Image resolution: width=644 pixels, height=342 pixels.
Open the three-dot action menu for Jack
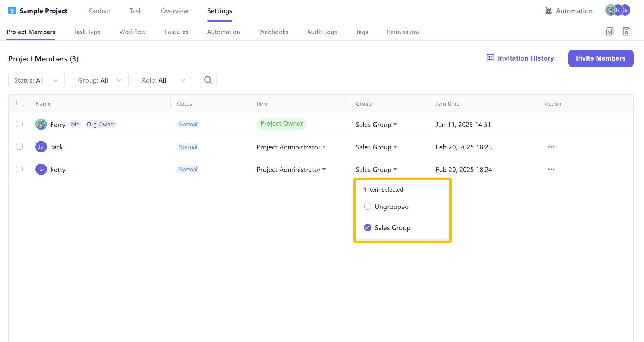click(x=551, y=147)
